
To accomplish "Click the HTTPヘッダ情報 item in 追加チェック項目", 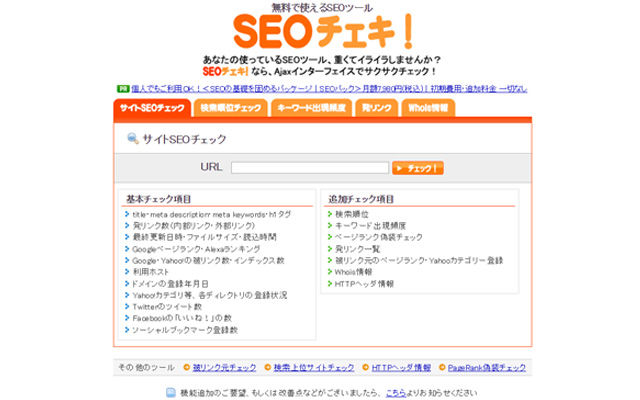I will coord(364,284).
